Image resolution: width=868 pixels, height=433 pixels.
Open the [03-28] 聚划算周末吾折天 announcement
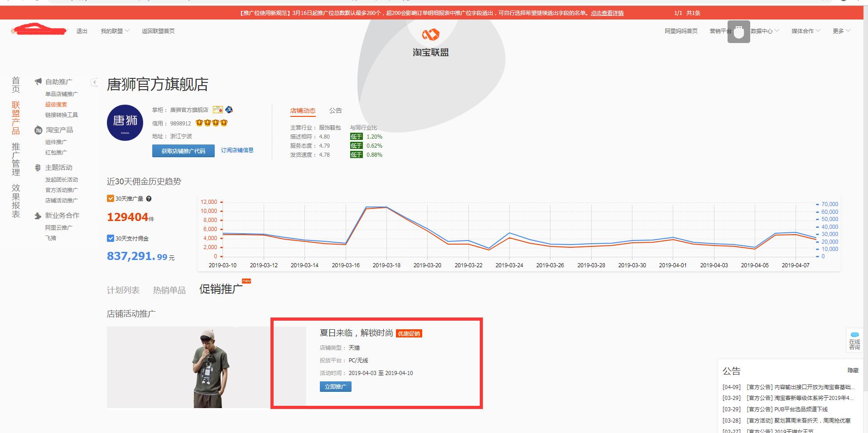click(x=786, y=421)
